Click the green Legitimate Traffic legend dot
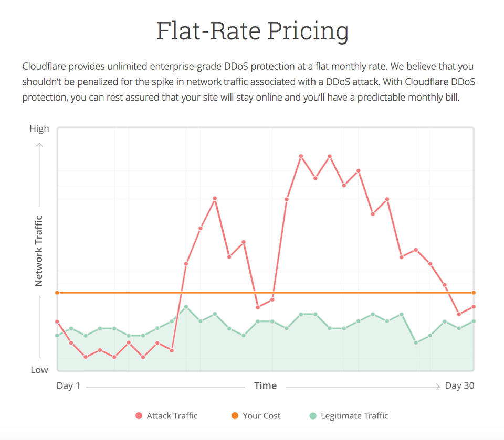The height and width of the screenshot is (440, 504). pos(313,416)
